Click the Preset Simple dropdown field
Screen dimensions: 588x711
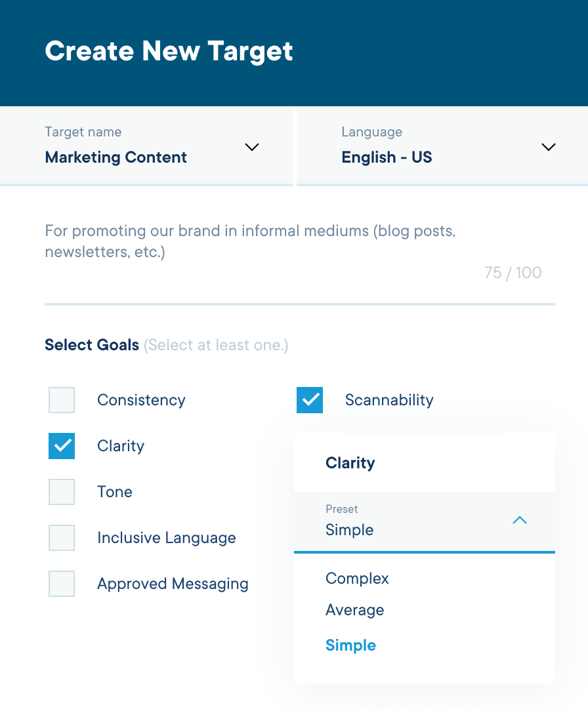425,522
